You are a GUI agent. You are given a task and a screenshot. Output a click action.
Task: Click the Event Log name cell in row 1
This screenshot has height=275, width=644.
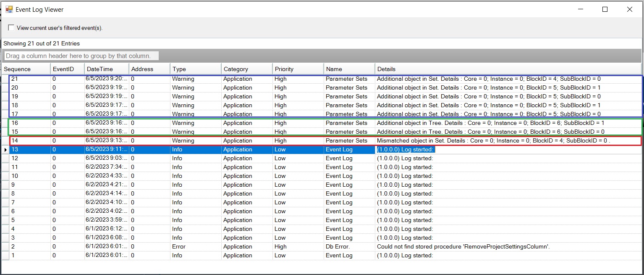click(x=349, y=255)
